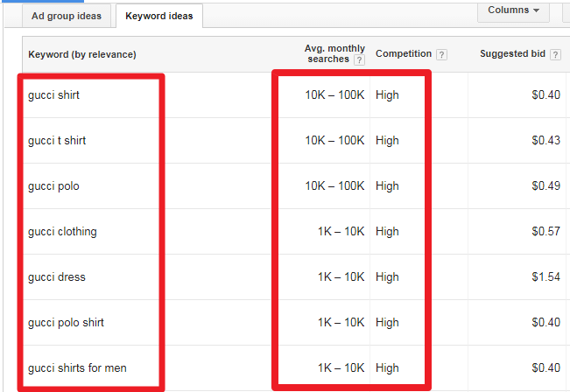Open help icon beside Avg. monthly searches
This screenshot has height=392, width=570.
pos(359,60)
